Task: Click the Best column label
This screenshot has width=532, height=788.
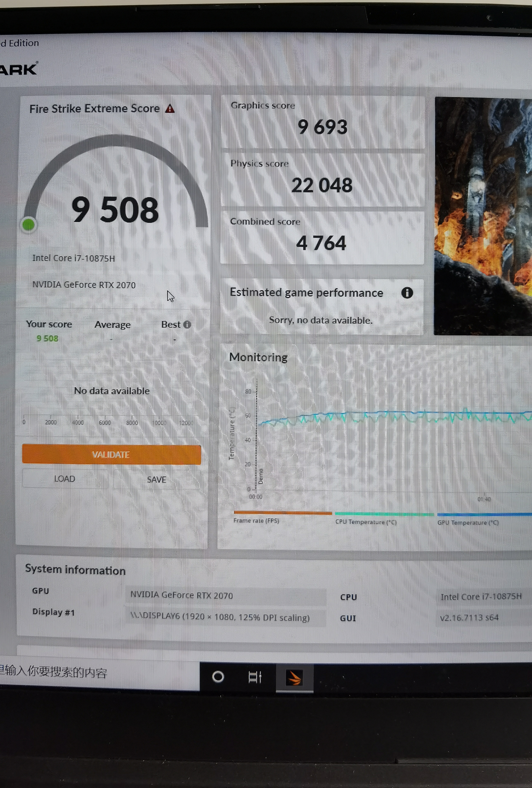Action: [x=171, y=324]
